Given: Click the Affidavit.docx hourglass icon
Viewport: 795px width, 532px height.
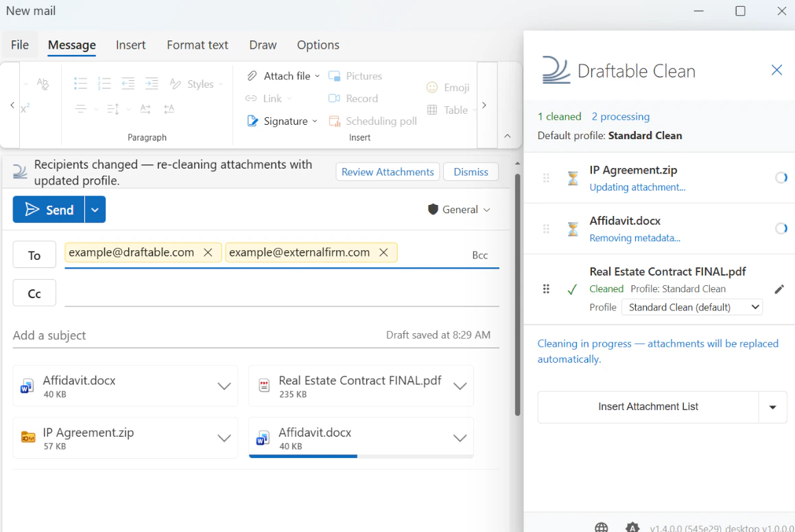Looking at the screenshot, I should point(573,229).
